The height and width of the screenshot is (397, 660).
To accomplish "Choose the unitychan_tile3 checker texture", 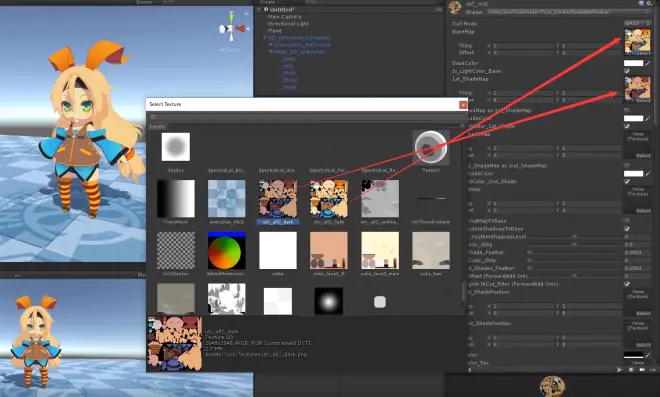I will (x=226, y=199).
